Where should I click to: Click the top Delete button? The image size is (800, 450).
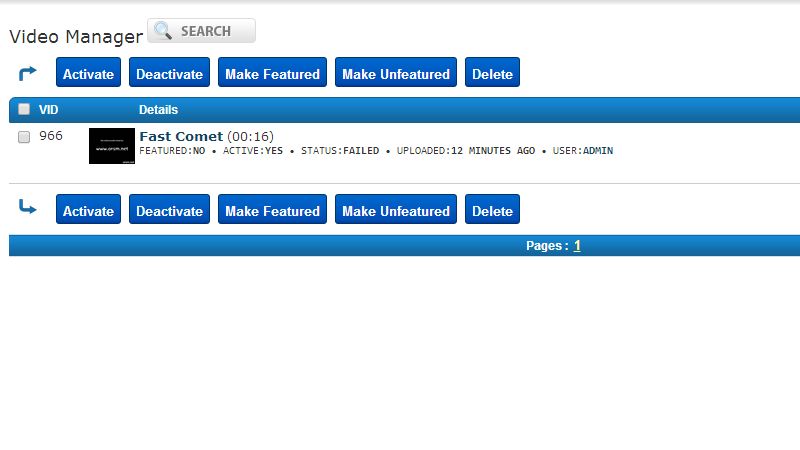(x=492, y=72)
